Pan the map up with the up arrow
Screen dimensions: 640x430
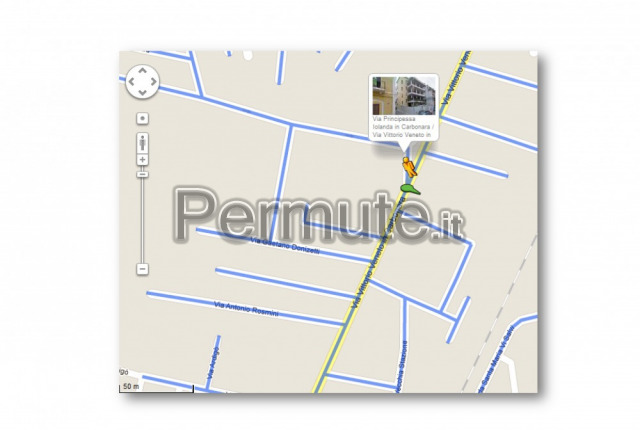pos(142,71)
